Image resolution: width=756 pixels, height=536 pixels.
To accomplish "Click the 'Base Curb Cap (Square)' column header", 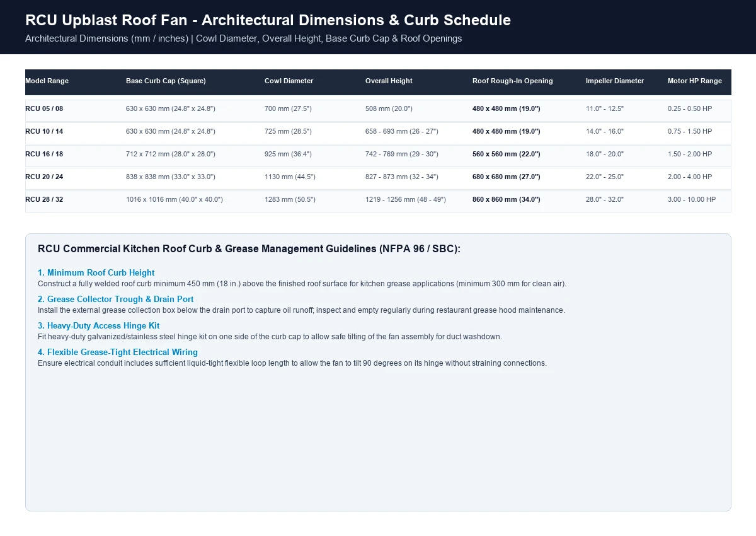I will pyautogui.click(x=166, y=81).
